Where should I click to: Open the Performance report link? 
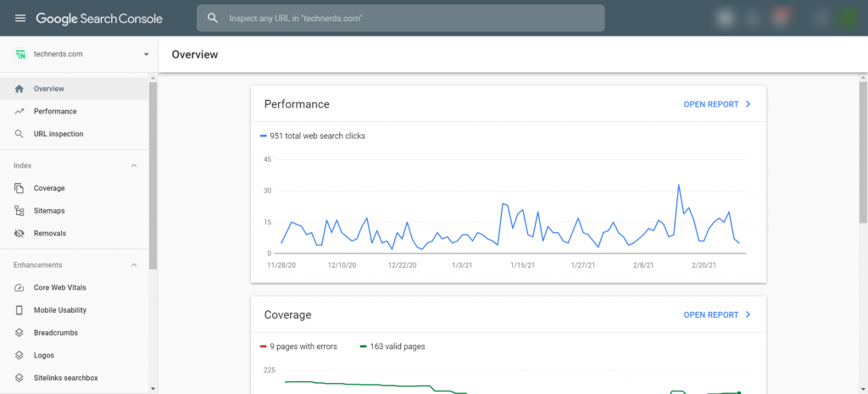tap(717, 104)
